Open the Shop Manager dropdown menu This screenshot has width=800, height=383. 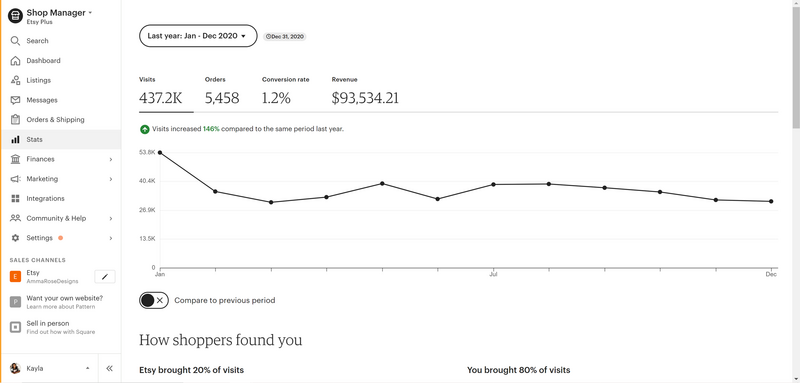[59, 13]
